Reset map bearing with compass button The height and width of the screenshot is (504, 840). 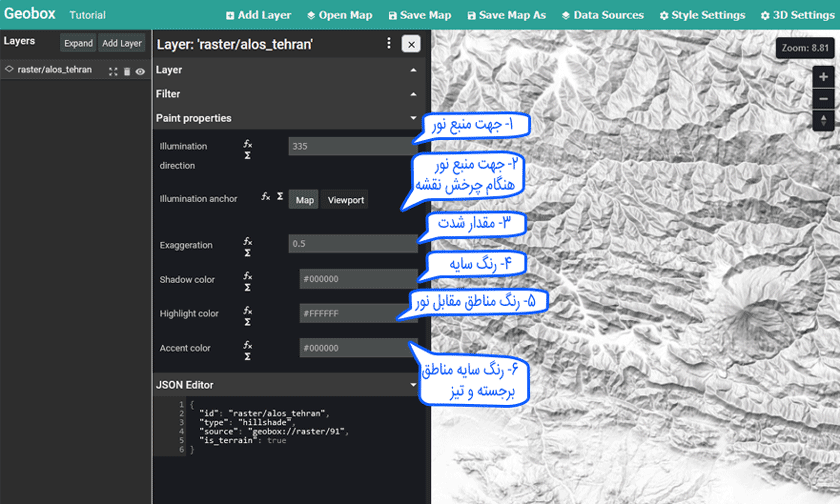(x=823, y=120)
